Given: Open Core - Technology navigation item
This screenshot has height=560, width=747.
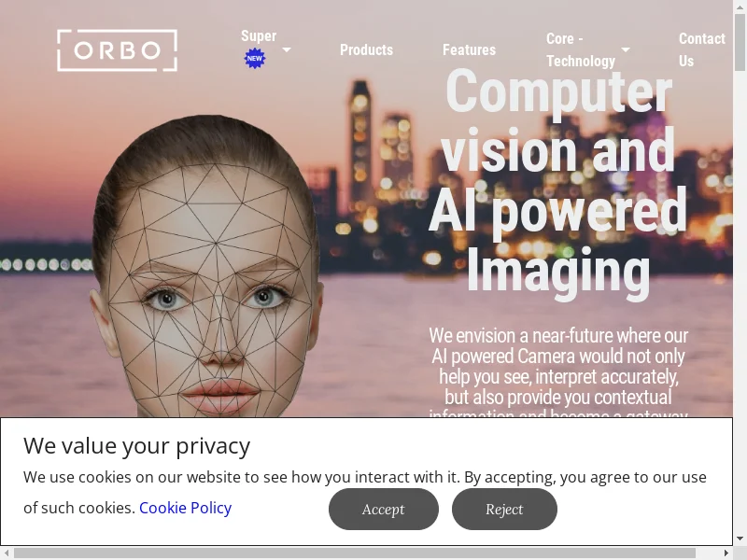Looking at the screenshot, I should click(581, 50).
